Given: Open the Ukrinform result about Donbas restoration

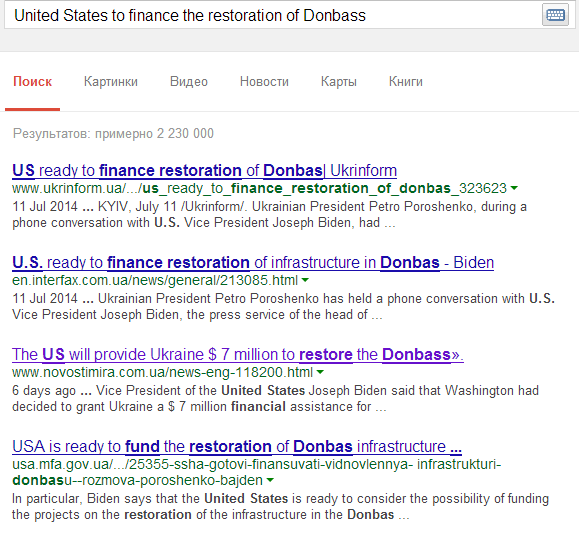Looking at the screenshot, I should point(205,171).
